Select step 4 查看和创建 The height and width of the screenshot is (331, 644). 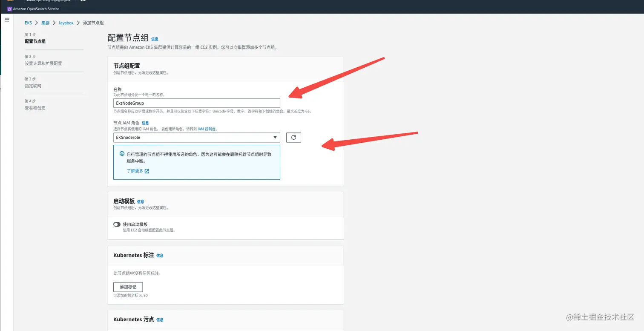35,108
